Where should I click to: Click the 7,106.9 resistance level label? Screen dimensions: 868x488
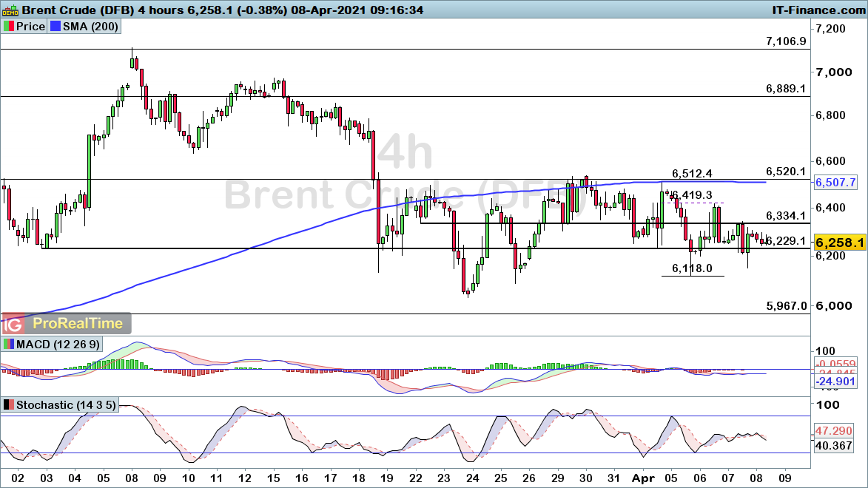[x=786, y=41]
